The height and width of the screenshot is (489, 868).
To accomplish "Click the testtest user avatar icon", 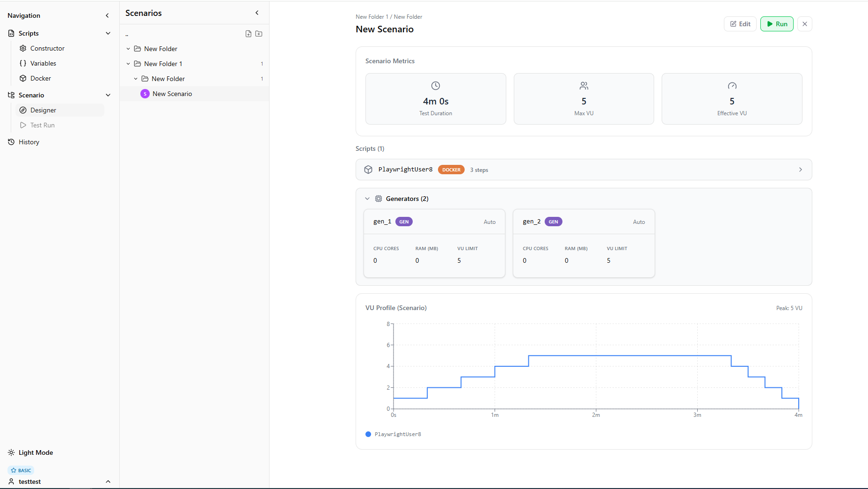I will 11,482.
